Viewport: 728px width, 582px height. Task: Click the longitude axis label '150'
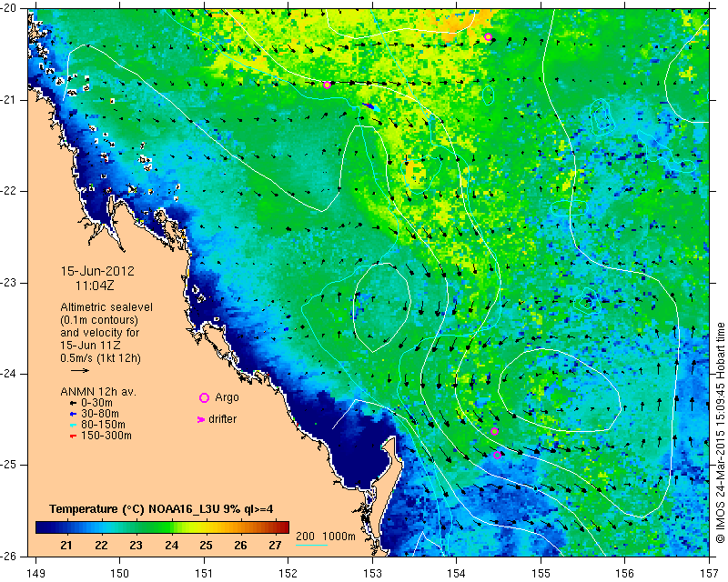click(120, 574)
